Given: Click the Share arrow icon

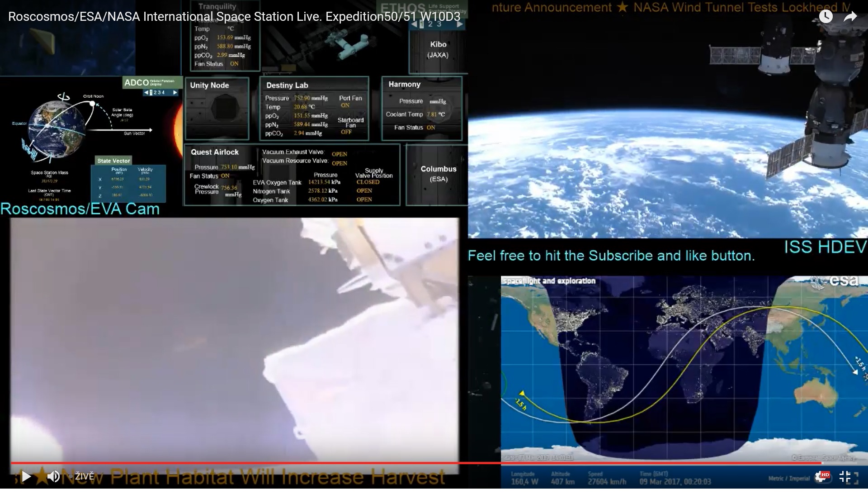Looking at the screenshot, I should [850, 17].
